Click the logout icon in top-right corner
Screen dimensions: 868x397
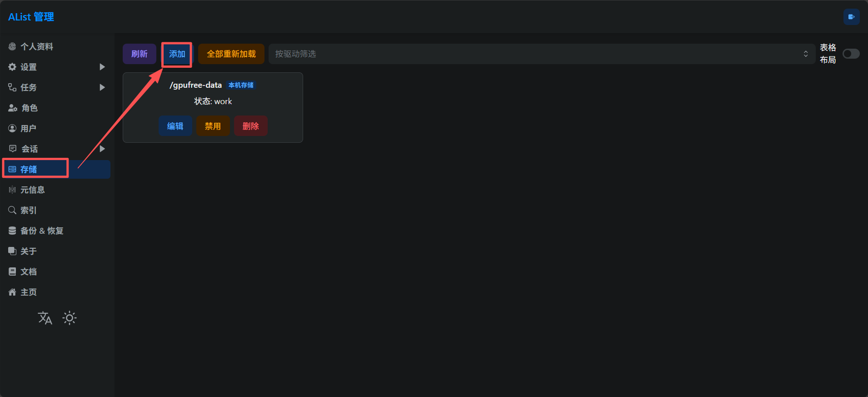(x=851, y=17)
